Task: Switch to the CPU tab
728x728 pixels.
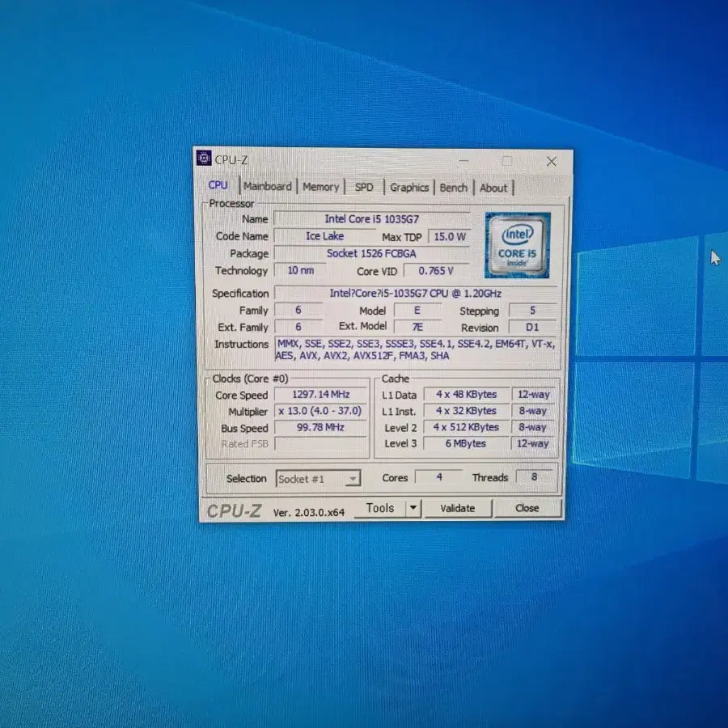Action: [x=218, y=184]
